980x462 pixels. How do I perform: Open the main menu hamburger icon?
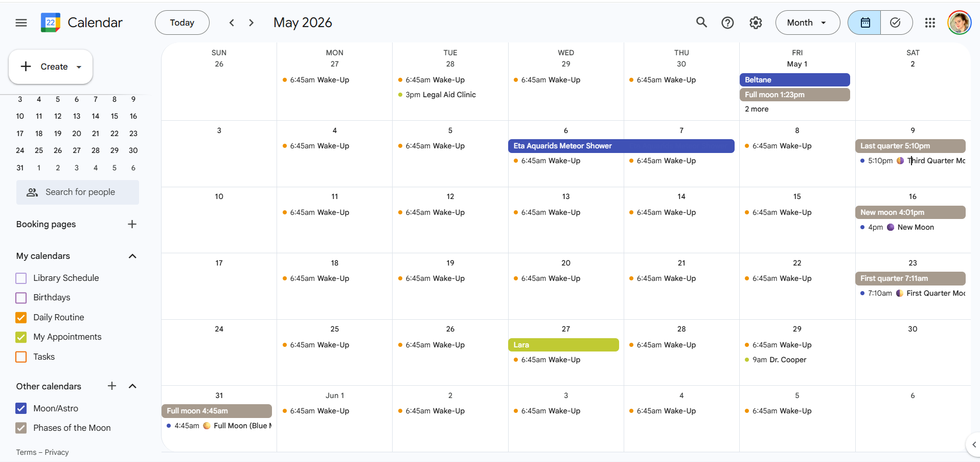point(21,23)
